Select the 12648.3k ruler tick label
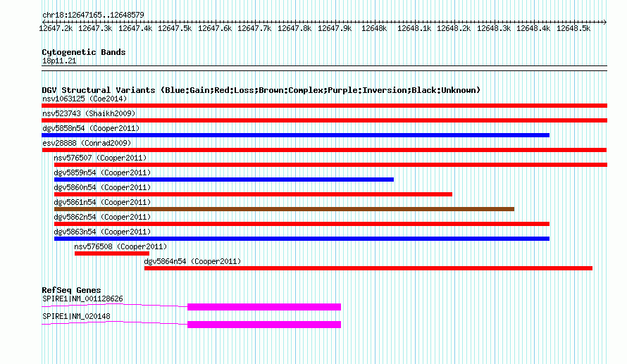 (494, 28)
